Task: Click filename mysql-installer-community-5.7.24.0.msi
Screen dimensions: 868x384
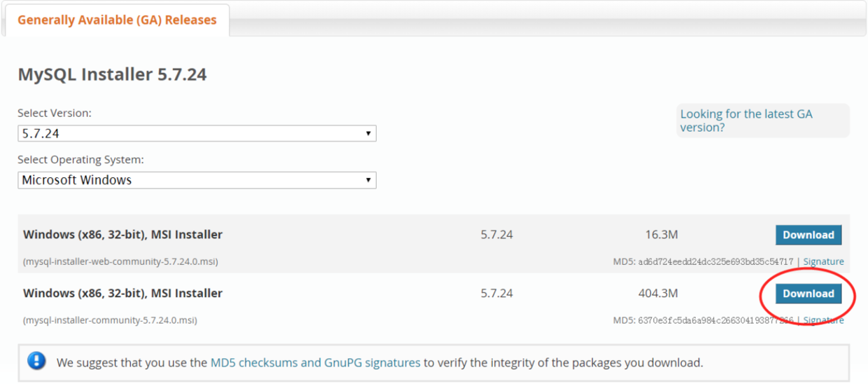Action: tap(110, 320)
